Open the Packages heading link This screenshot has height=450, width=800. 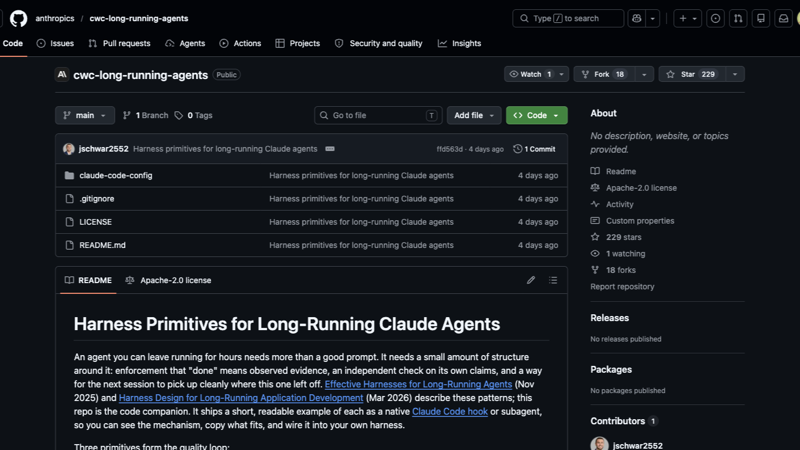(x=611, y=369)
